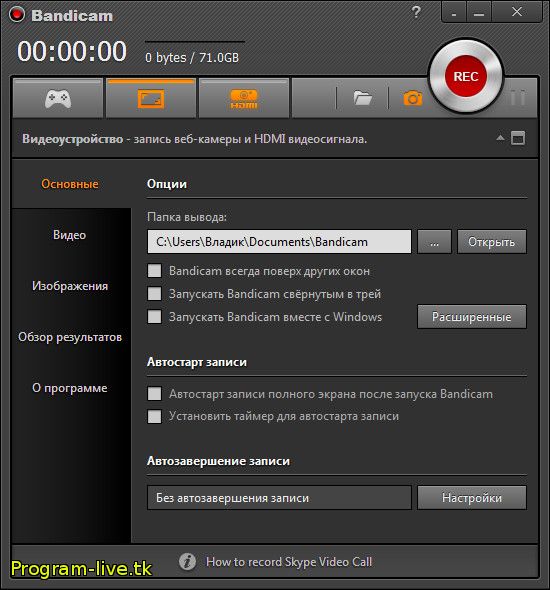The height and width of the screenshot is (590, 550).
Task: Enable Bandicam всегда поверх других окон checkbox
Action: point(155,271)
